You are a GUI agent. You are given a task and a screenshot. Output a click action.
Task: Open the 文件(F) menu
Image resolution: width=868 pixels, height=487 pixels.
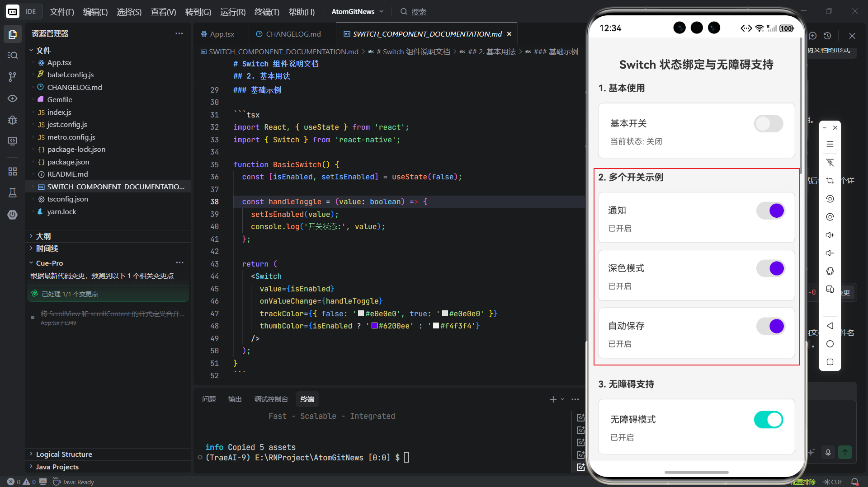(62, 12)
